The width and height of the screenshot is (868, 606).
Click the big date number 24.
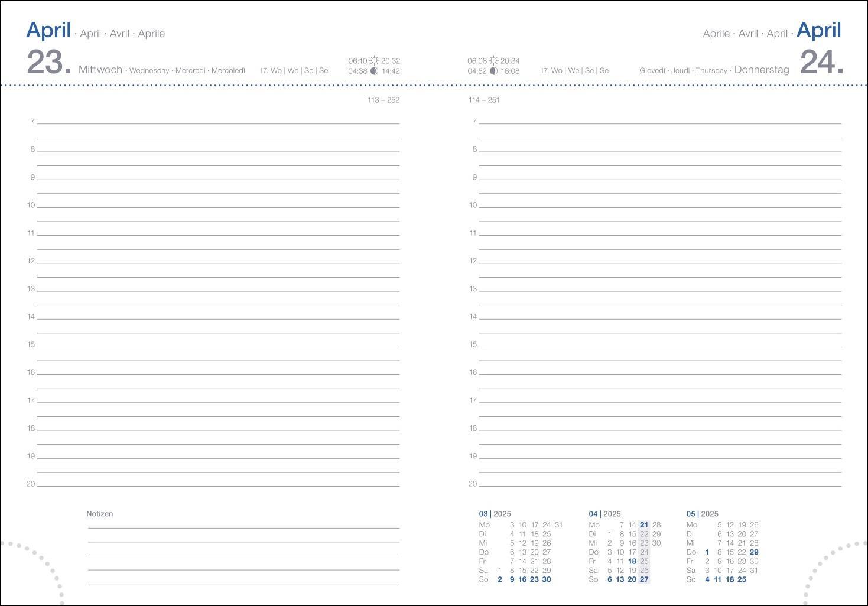pos(821,62)
